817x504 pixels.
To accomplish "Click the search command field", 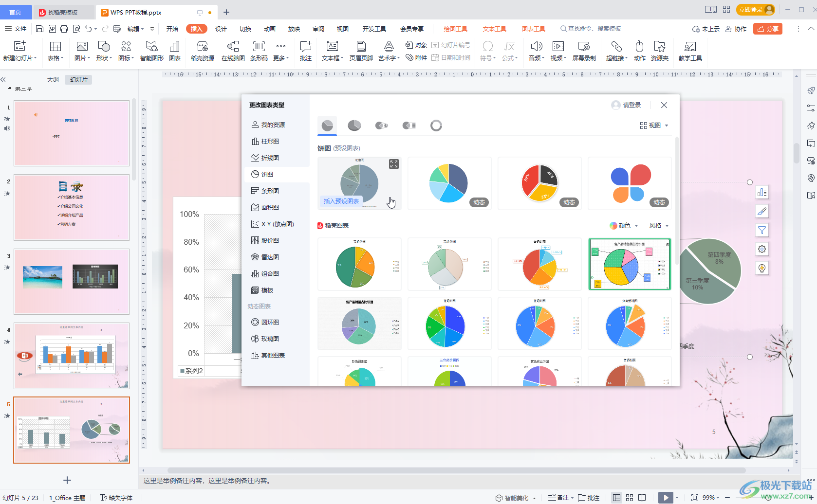I will point(591,29).
